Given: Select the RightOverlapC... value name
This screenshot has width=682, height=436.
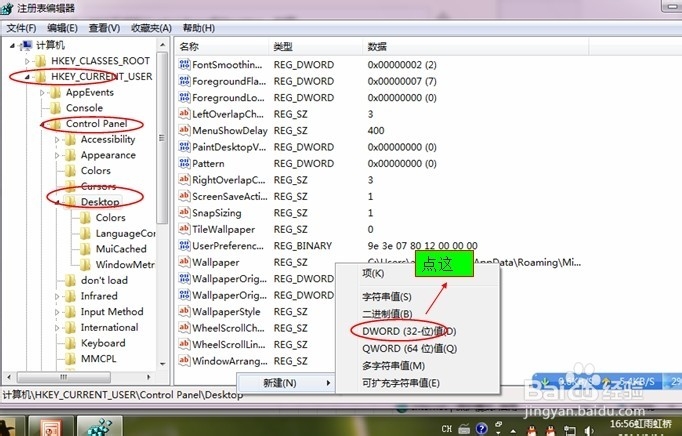Looking at the screenshot, I should 229,180.
